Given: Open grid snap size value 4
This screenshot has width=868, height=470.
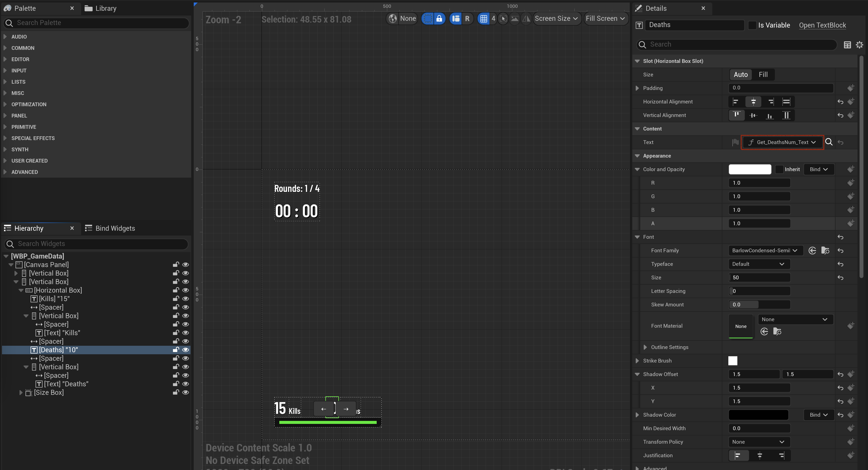Looking at the screenshot, I should tap(493, 19).
